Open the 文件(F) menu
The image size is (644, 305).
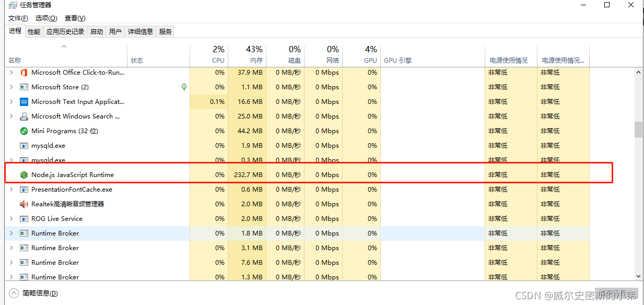tap(18, 18)
